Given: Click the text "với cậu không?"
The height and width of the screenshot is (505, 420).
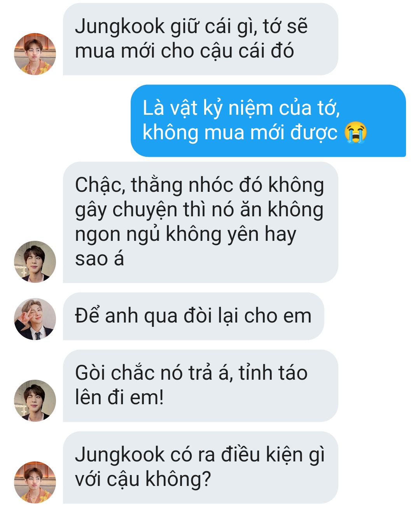Looking at the screenshot, I should 143,479.
